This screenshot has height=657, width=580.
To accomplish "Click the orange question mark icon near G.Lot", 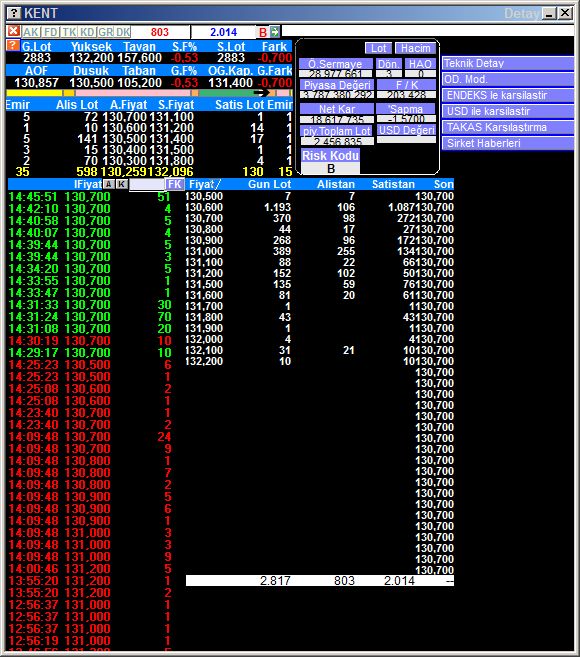I will point(13,45).
